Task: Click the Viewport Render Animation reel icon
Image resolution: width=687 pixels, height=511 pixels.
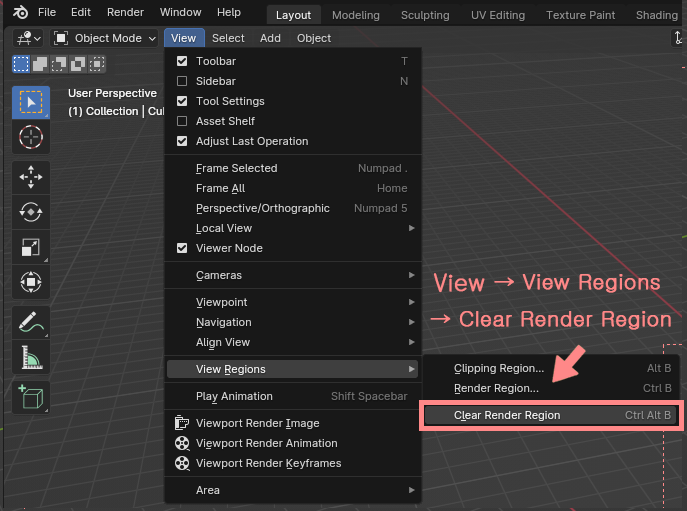Action: point(182,443)
